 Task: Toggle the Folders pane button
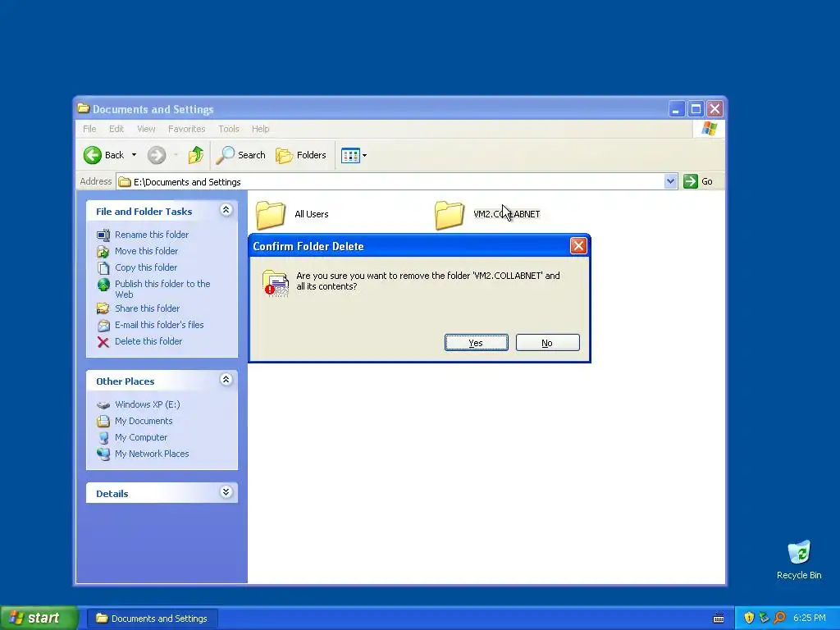(x=300, y=155)
